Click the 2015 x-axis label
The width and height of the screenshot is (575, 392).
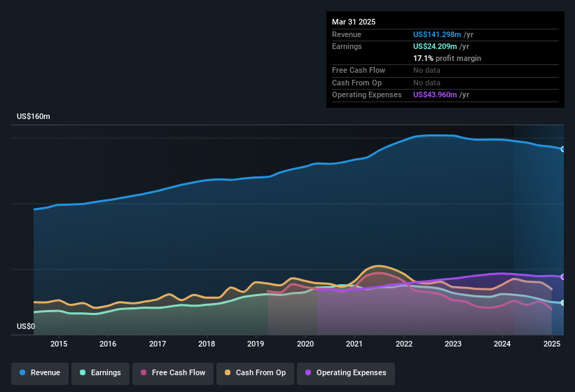[x=59, y=344]
